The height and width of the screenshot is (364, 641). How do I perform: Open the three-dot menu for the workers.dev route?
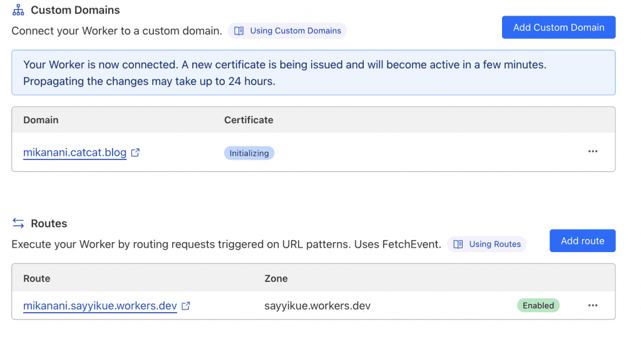pos(593,306)
